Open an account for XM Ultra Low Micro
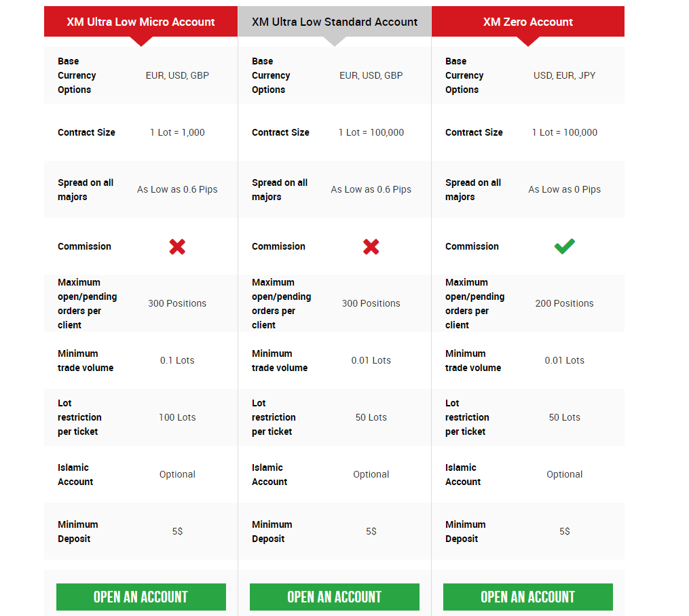This screenshot has height=616, width=689. (x=141, y=597)
